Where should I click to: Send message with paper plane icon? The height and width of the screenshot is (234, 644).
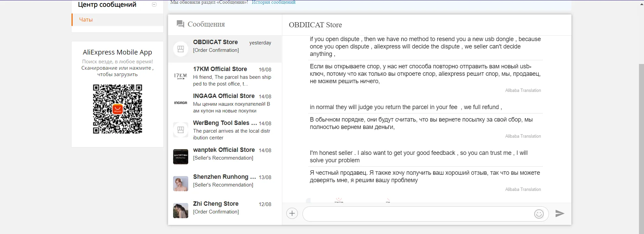(x=560, y=213)
